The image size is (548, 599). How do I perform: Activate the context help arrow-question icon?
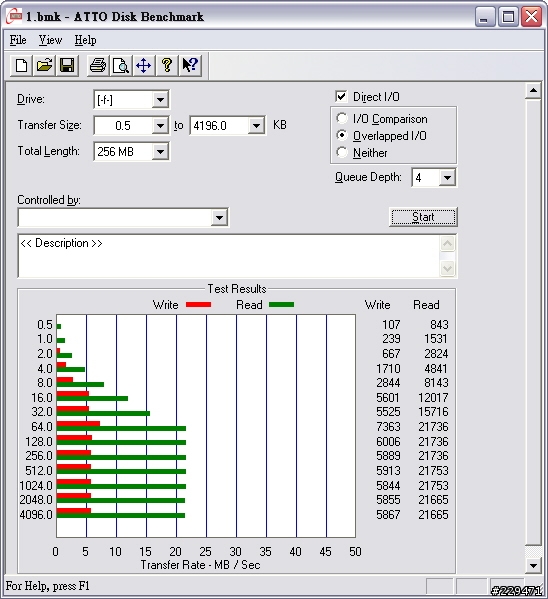pyautogui.click(x=190, y=65)
